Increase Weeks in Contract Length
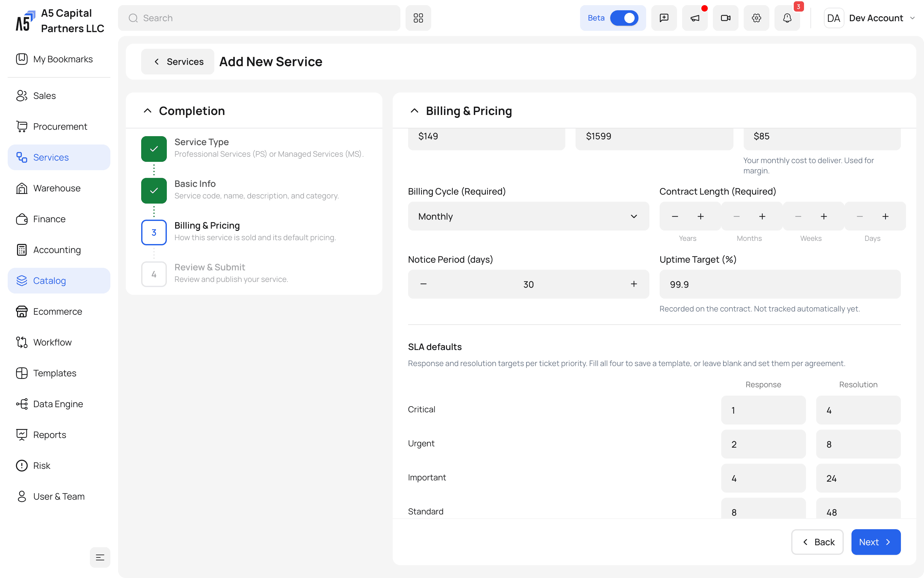Viewport: 924px width, 578px height. (x=824, y=216)
